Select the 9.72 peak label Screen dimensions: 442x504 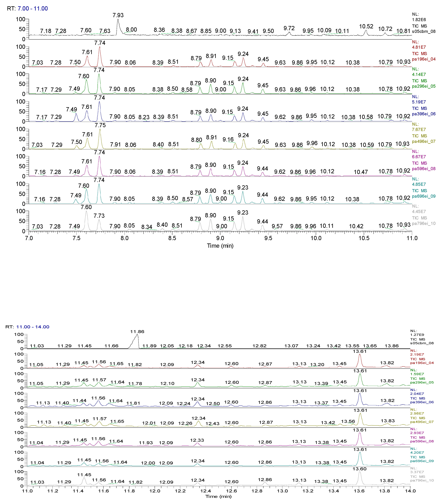click(289, 28)
